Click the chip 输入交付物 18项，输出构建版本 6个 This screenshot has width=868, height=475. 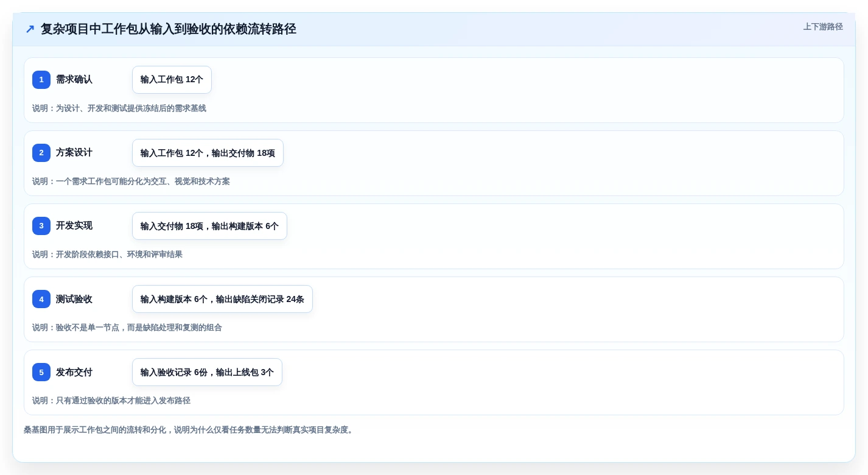pos(209,226)
